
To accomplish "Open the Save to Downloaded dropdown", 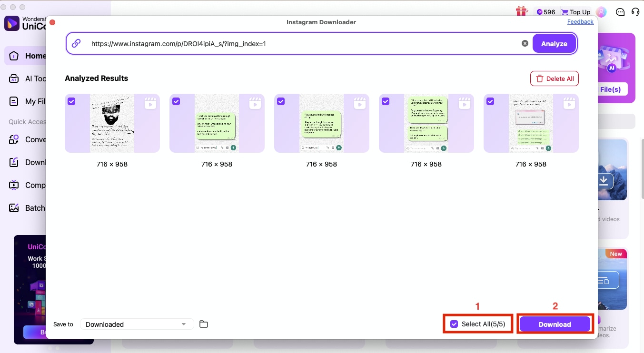I will coord(137,324).
